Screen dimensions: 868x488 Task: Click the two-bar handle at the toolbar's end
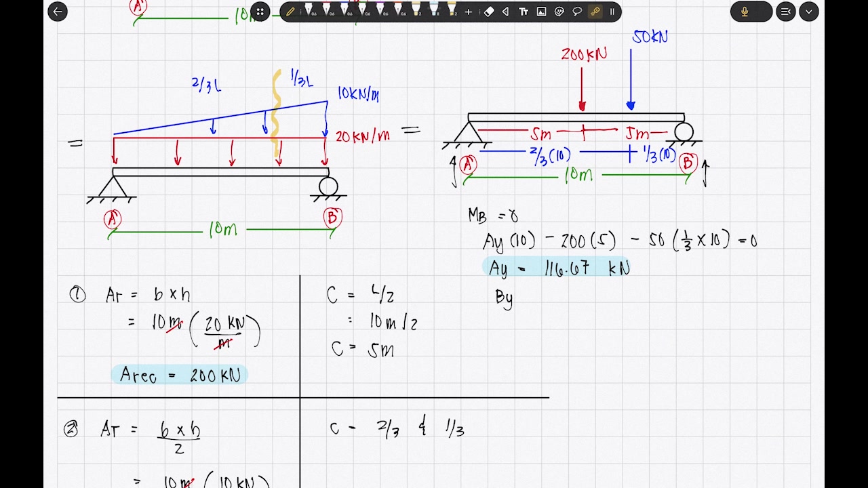pyautogui.click(x=612, y=12)
